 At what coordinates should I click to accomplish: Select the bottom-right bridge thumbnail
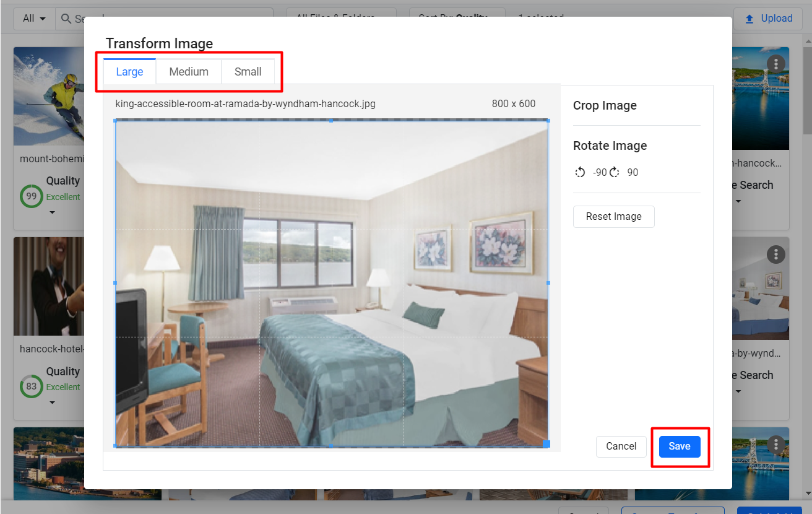tap(761, 463)
